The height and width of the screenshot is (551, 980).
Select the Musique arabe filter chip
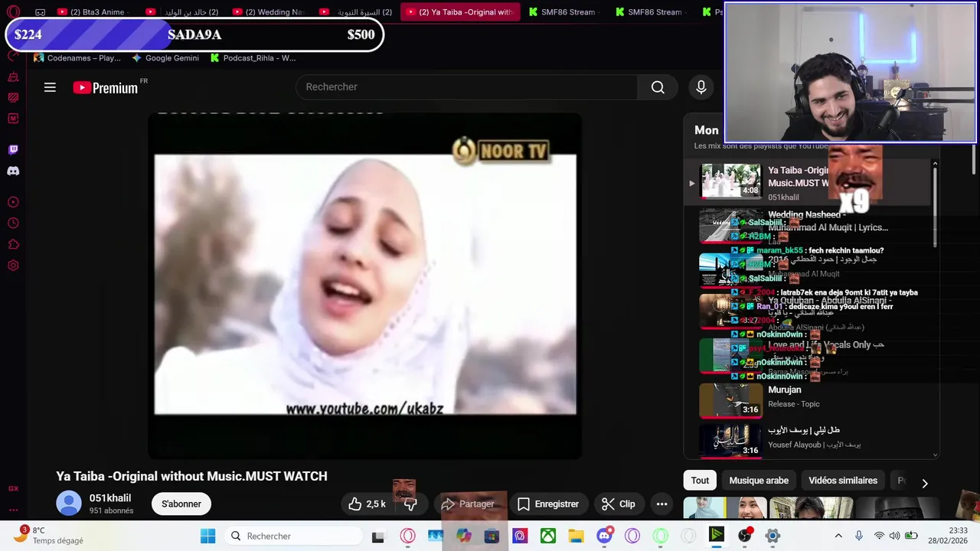coord(759,481)
